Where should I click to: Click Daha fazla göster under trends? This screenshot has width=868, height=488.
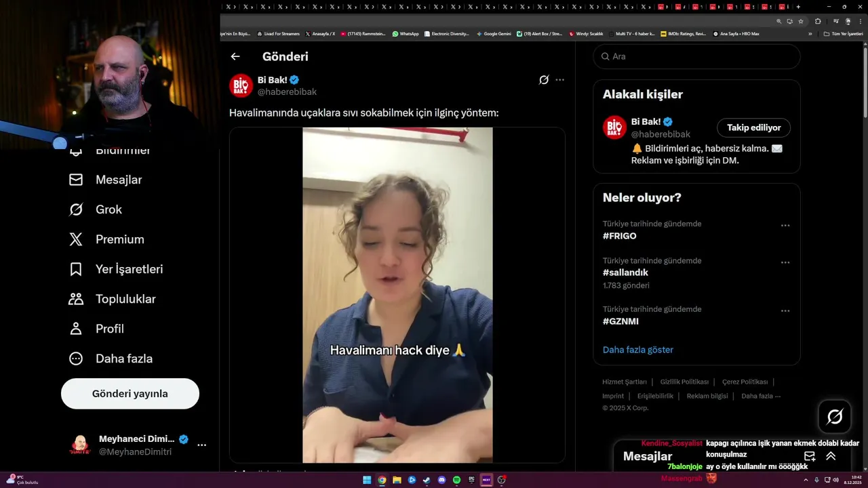click(x=638, y=350)
